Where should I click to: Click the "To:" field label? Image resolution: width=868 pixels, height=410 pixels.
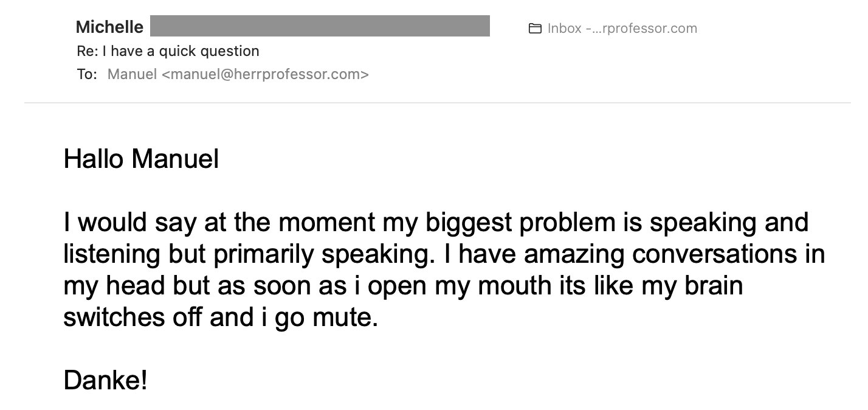[87, 74]
